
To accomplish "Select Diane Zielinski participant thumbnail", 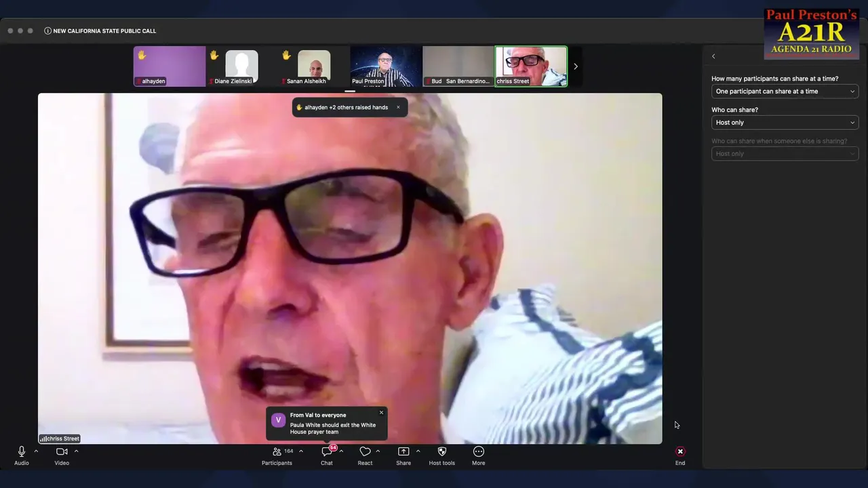I will [x=242, y=66].
